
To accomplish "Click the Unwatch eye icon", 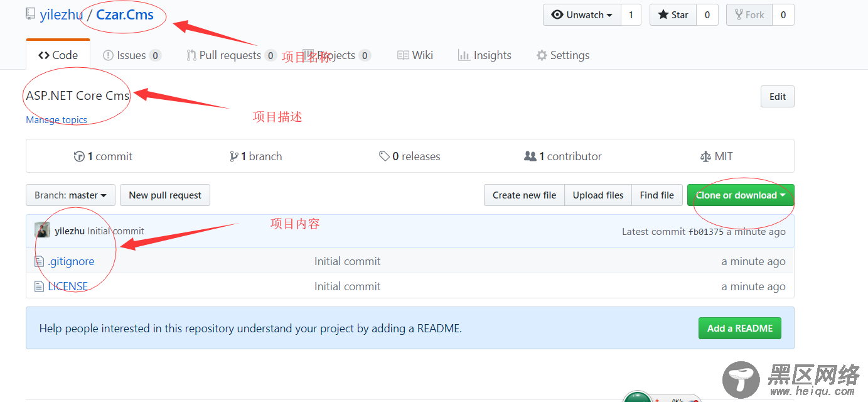I will (557, 15).
